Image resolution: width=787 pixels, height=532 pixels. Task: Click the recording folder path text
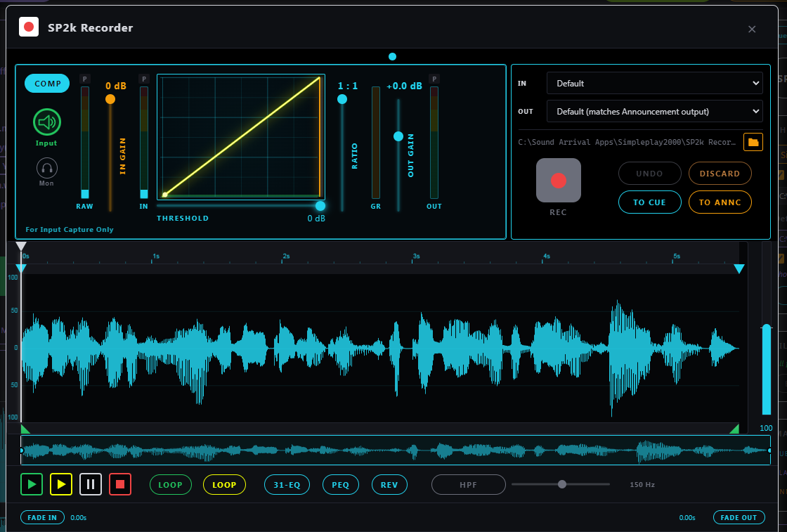coord(627,142)
